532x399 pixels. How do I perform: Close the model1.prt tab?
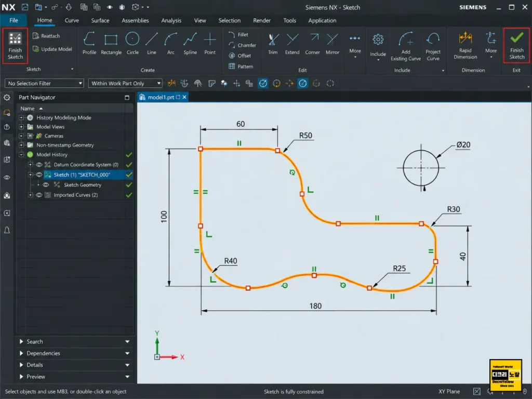click(x=184, y=97)
